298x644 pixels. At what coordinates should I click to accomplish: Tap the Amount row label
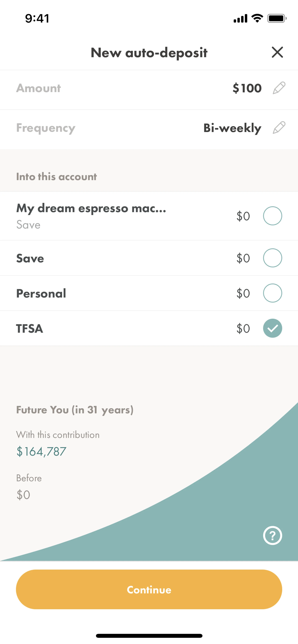tap(38, 88)
